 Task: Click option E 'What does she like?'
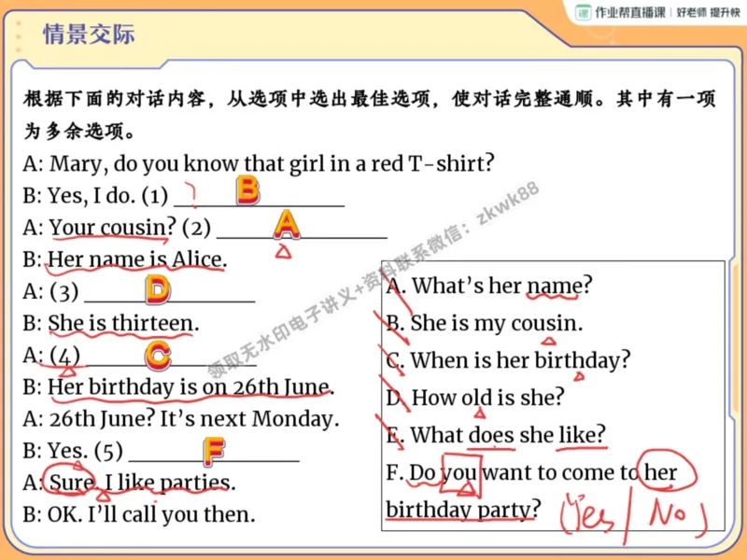click(496, 434)
